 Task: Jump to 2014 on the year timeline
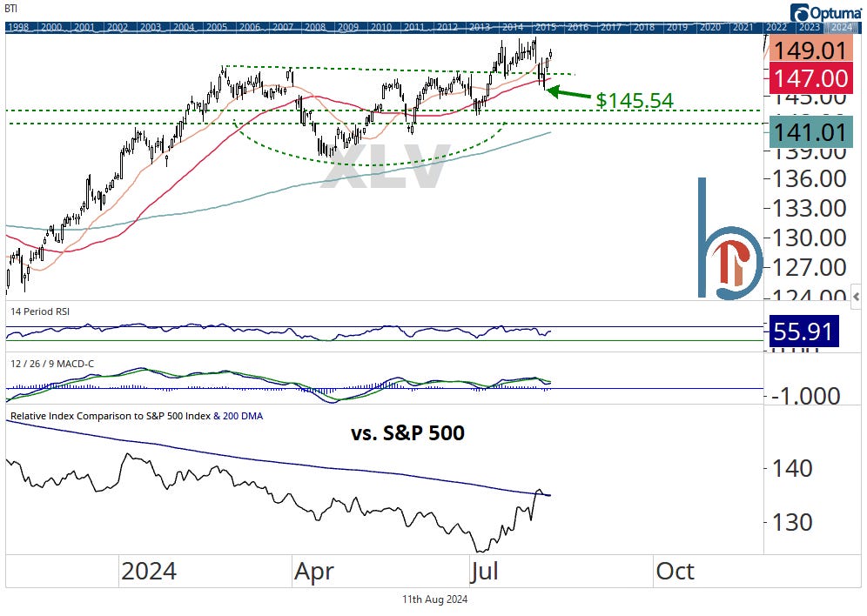tap(513, 27)
